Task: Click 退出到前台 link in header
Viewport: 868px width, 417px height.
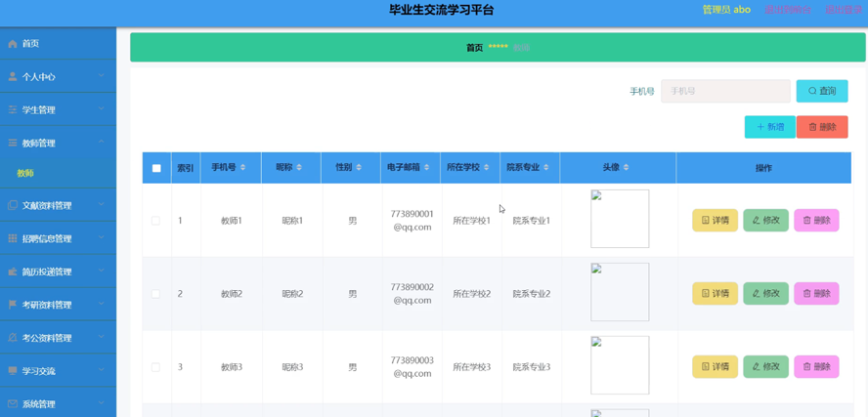Action: 788,10
